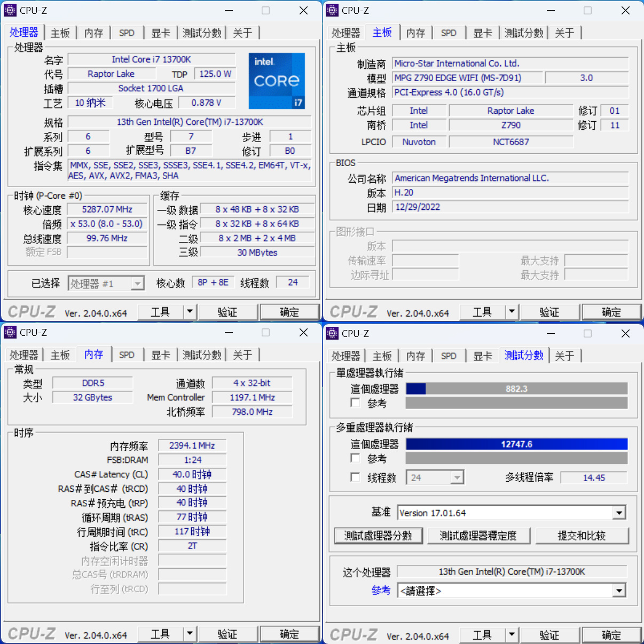Click the 多线程倍率 value 14.45
The image size is (644, 644).
594,477
